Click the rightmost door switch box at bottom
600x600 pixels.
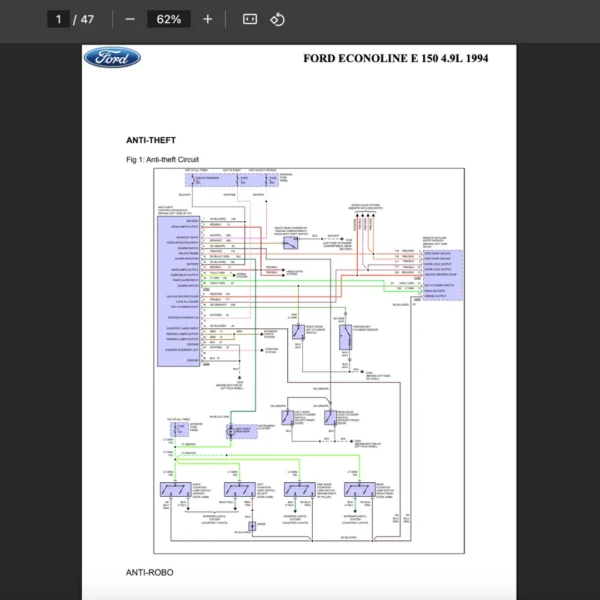click(x=361, y=489)
